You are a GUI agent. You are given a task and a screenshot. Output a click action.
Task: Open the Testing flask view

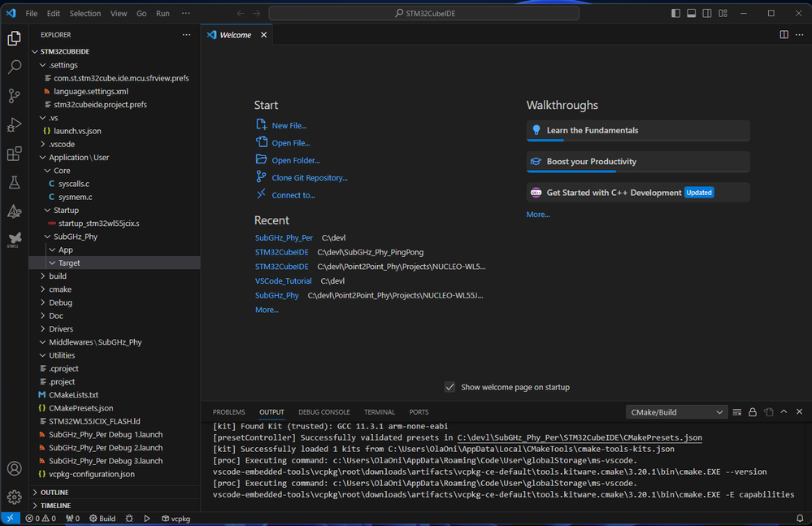point(15,182)
